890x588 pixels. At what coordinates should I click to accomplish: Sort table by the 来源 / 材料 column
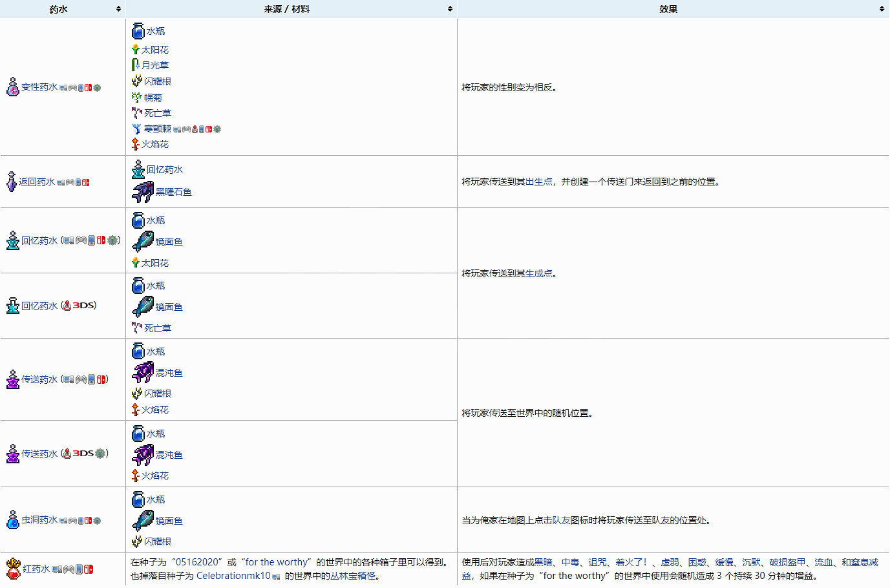(x=450, y=9)
